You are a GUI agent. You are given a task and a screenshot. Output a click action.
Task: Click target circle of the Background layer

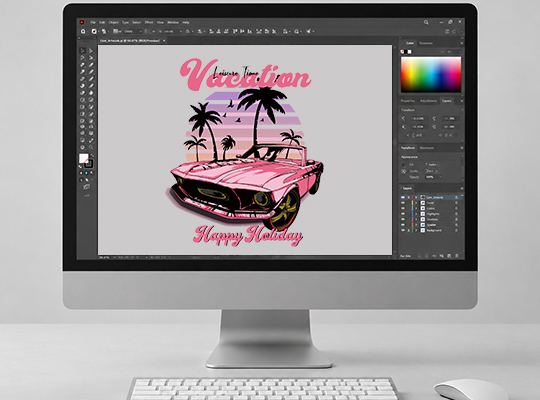click(x=456, y=230)
